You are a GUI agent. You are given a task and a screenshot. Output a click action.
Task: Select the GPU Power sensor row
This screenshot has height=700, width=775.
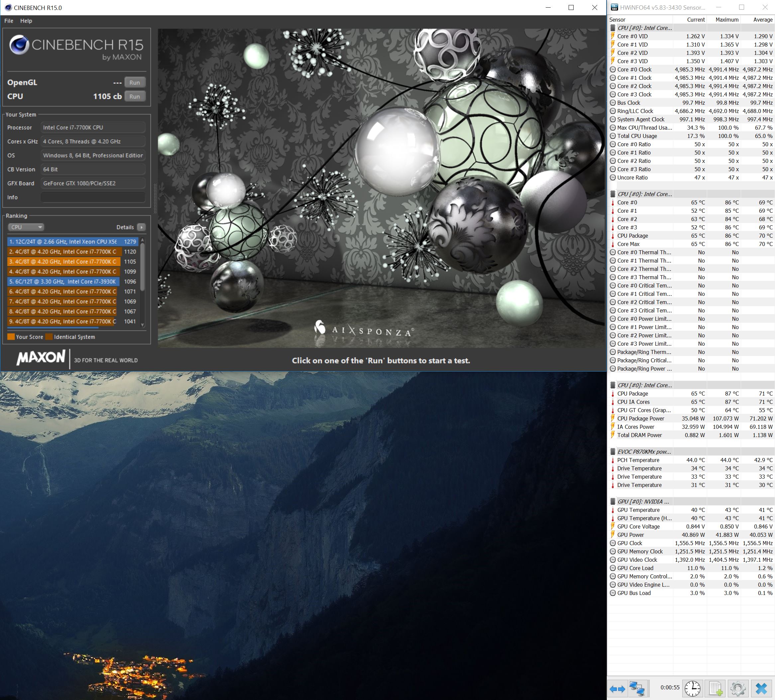(691, 535)
